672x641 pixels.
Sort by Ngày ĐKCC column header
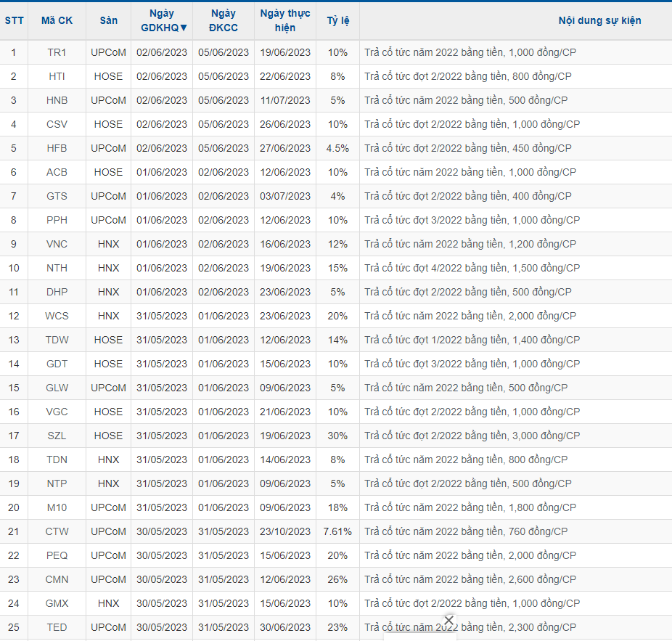coord(223,21)
